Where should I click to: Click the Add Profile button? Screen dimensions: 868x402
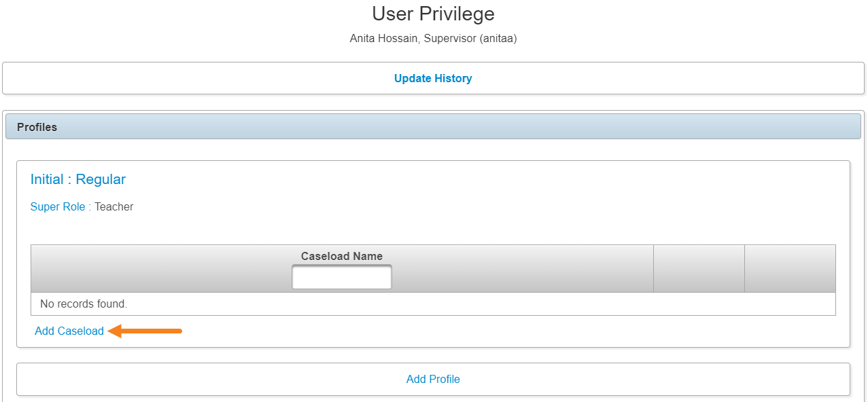[433, 379]
